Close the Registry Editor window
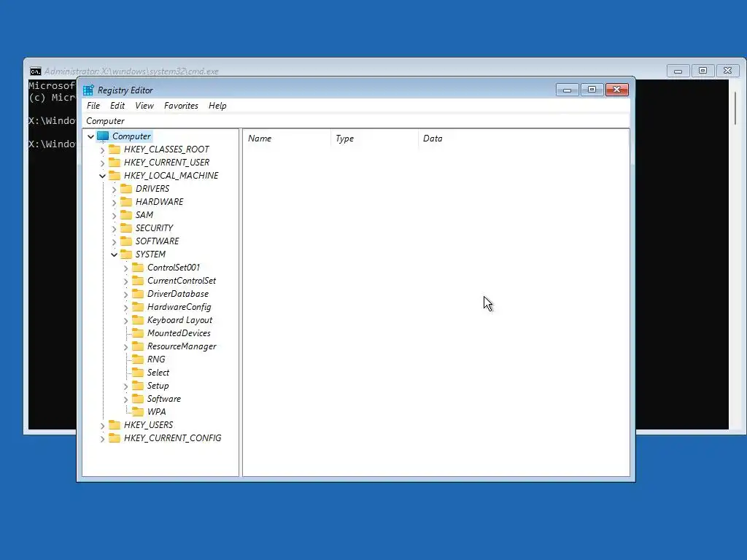This screenshot has height=560, width=747. pos(617,90)
